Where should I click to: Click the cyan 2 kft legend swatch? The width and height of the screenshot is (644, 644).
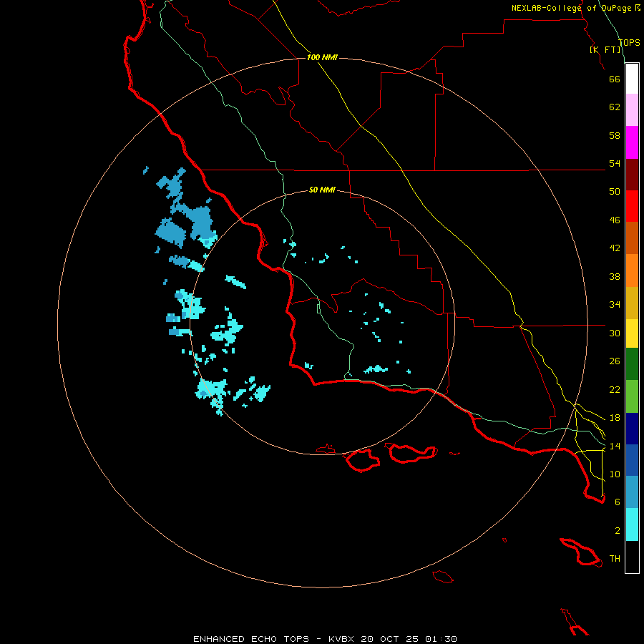pyautogui.click(x=632, y=525)
